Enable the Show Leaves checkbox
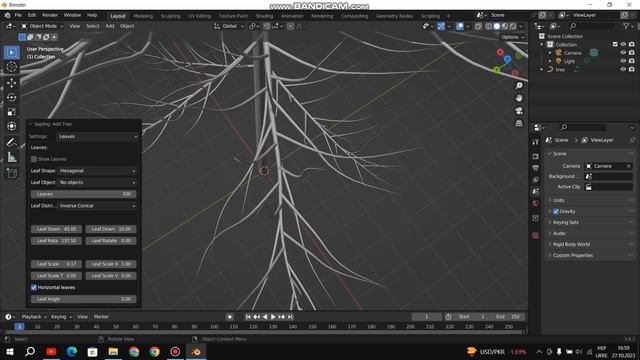640x360 pixels. pos(34,159)
